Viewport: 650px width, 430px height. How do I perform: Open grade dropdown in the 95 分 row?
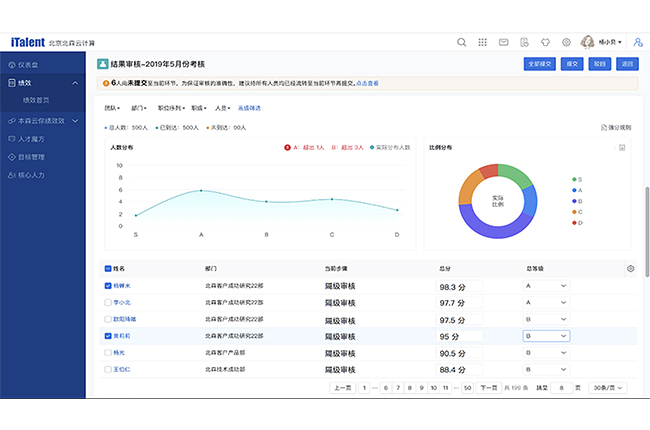(546, 336)
